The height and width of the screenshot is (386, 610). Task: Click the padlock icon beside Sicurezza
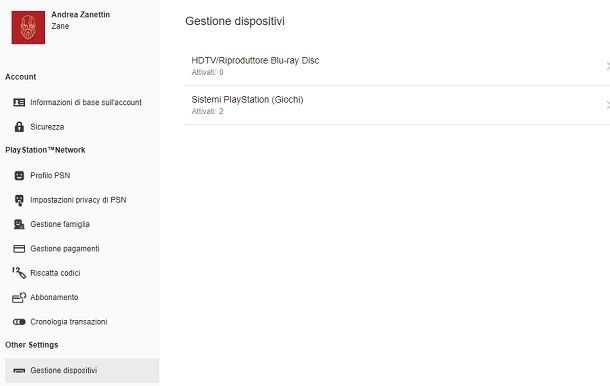[x=19, y=126]
